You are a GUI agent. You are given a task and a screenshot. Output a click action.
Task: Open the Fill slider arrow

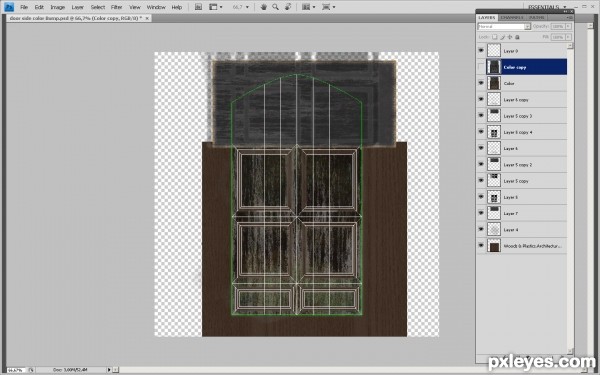(x=568, y=37)
